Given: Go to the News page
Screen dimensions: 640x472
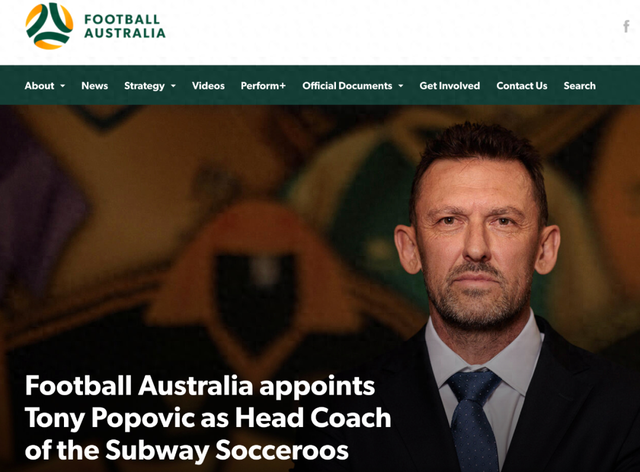Looking at the screenshot, I should (95, 86).
